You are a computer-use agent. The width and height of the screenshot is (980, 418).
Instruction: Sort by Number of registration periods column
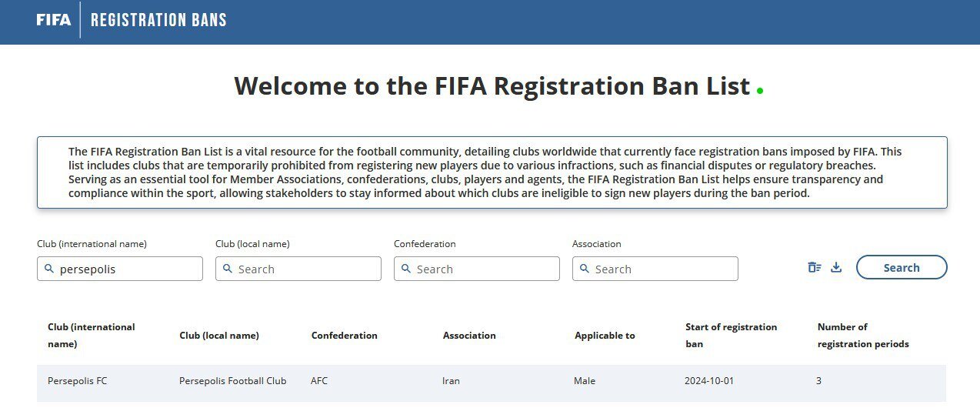(862, 335)
